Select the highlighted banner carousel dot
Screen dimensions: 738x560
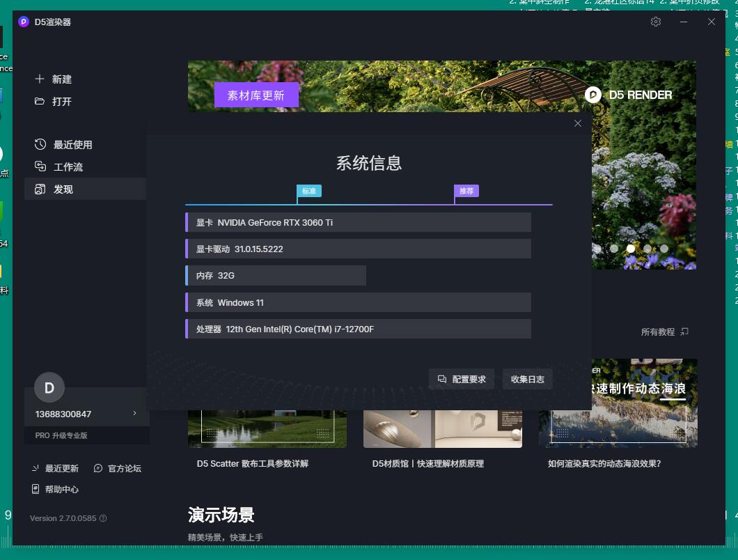[631, 248]
